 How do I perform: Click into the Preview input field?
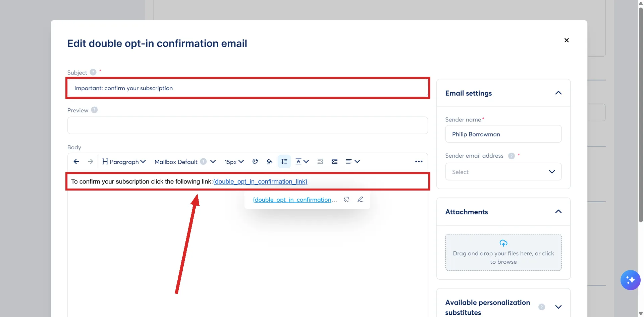tap(248, 125)
